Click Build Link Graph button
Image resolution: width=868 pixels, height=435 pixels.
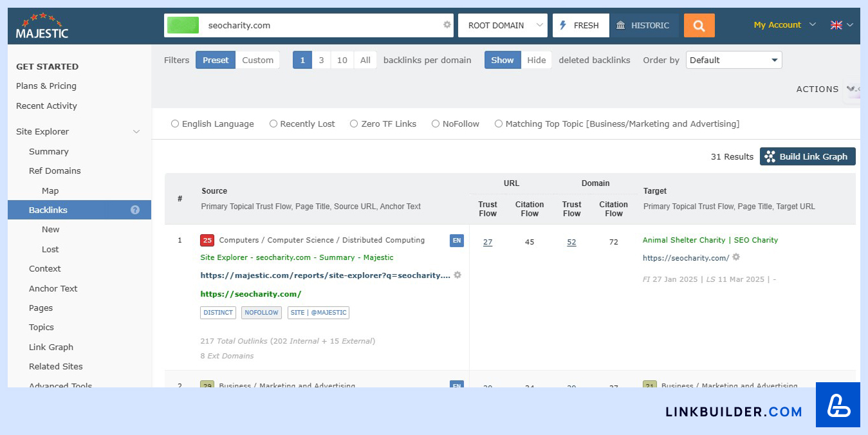click(x=808, y=156)
